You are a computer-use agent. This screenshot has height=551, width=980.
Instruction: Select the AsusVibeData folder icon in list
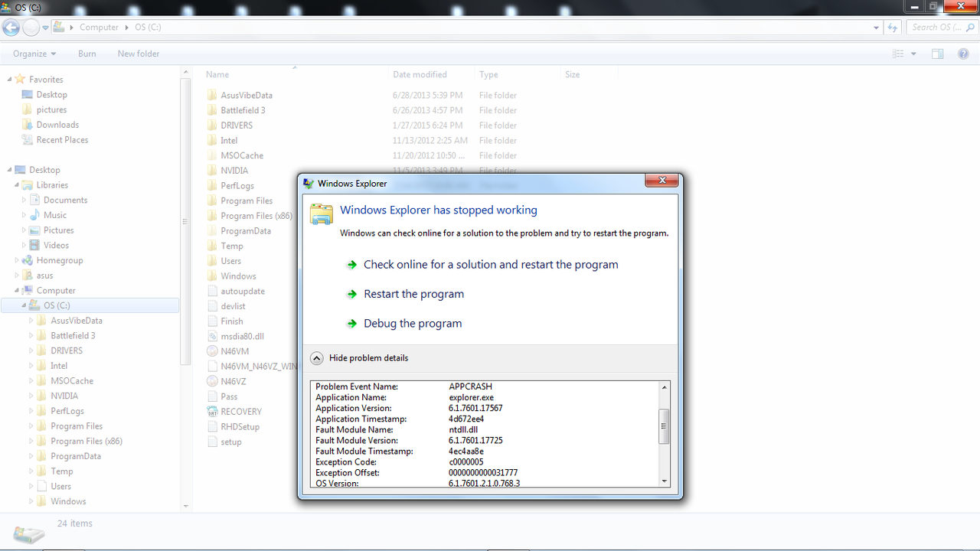point(213,95)
